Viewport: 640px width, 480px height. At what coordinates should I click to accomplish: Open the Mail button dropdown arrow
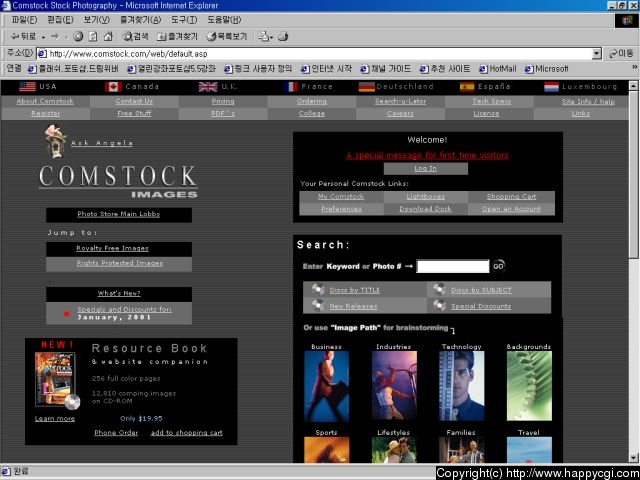pos(272,37)
